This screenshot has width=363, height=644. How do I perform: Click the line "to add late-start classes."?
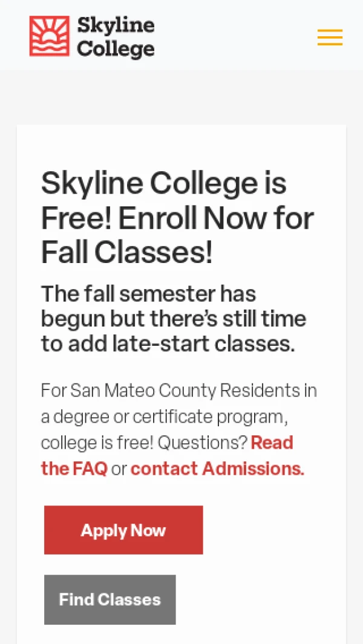168,343
